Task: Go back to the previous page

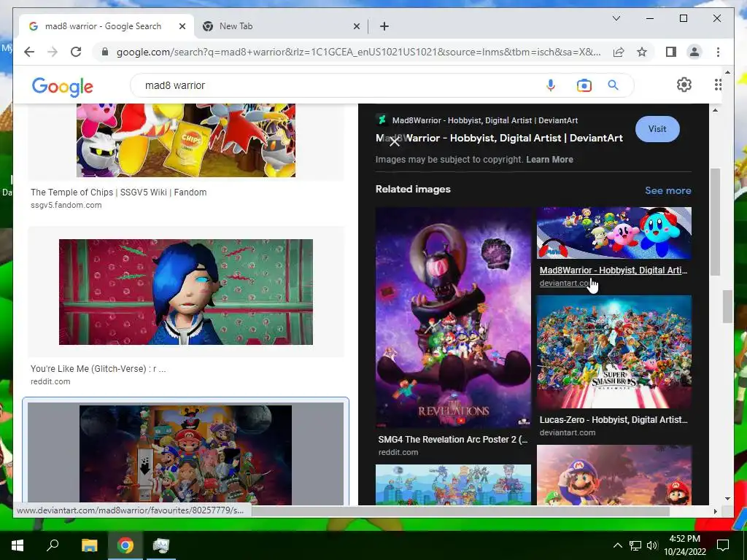Action: coord(29,52)
